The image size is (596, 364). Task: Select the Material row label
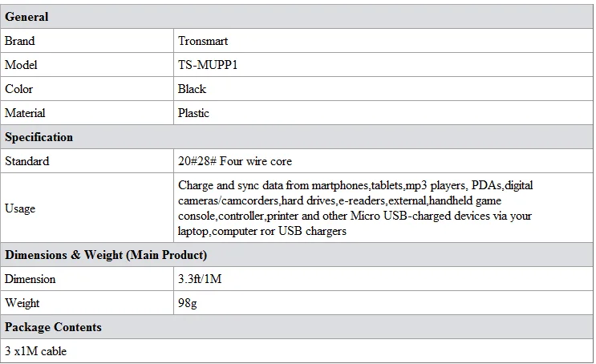click(x=25, y=113)
